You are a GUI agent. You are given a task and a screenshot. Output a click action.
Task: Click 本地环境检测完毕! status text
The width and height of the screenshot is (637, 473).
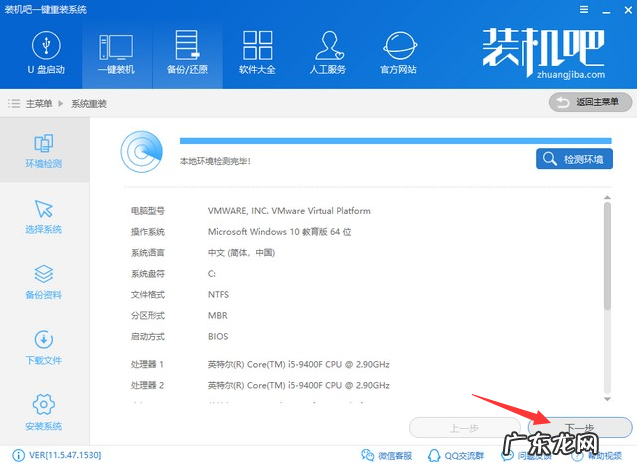(x=215, y=161)
